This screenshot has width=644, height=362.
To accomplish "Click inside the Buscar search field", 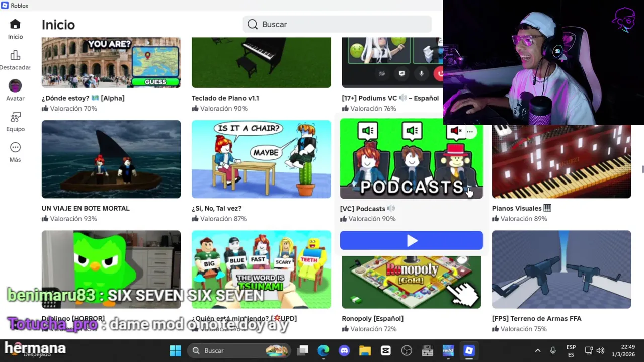I will click(x=337, y=24).
